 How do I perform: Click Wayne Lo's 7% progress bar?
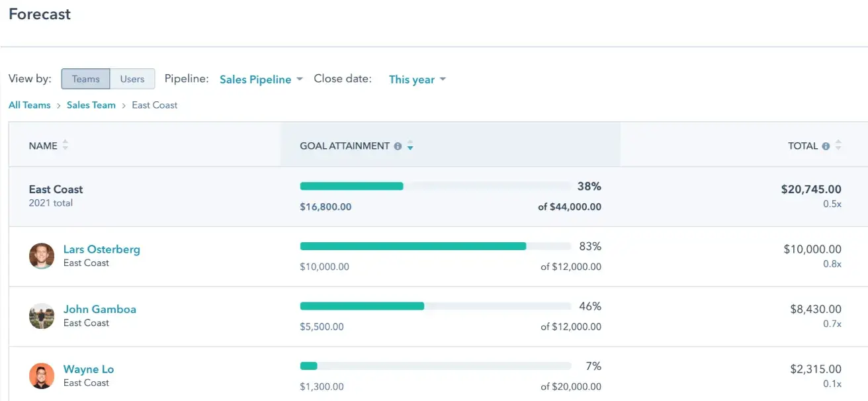tap(435, 366)
